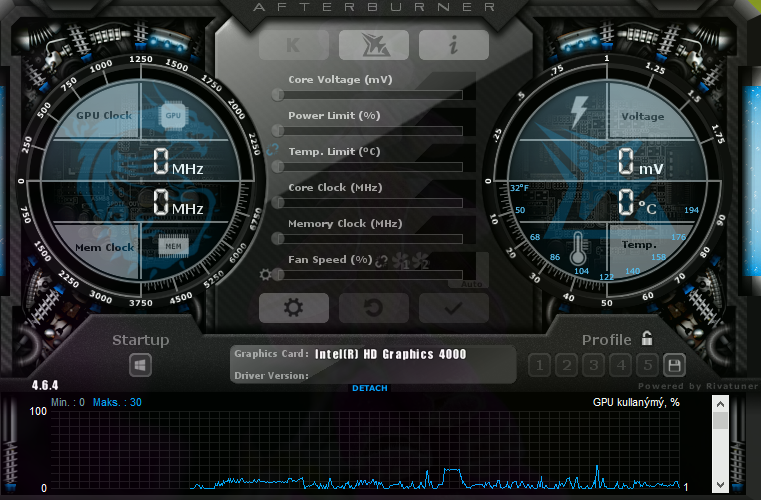
Task: Click the Memory Clock slider handle
Action: coord(278,238)
